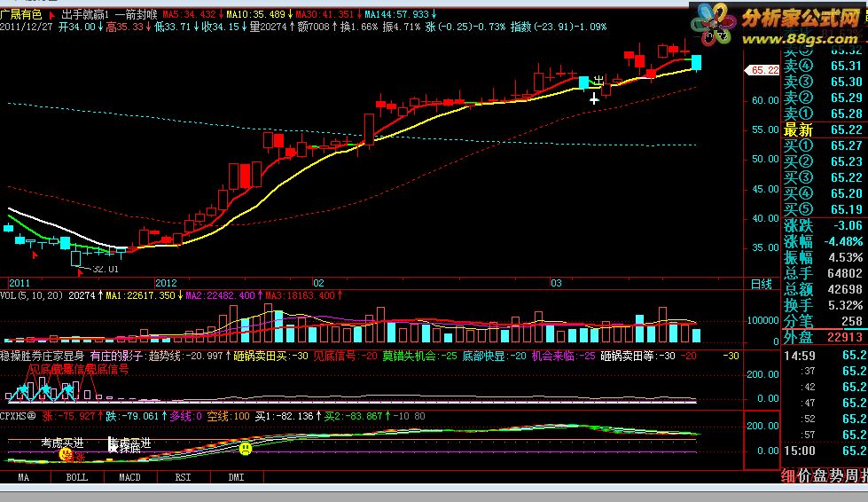Click the 振幅 4.53% row
The width and height of the screenshot is (868, 502).
[x=823, y=258]
